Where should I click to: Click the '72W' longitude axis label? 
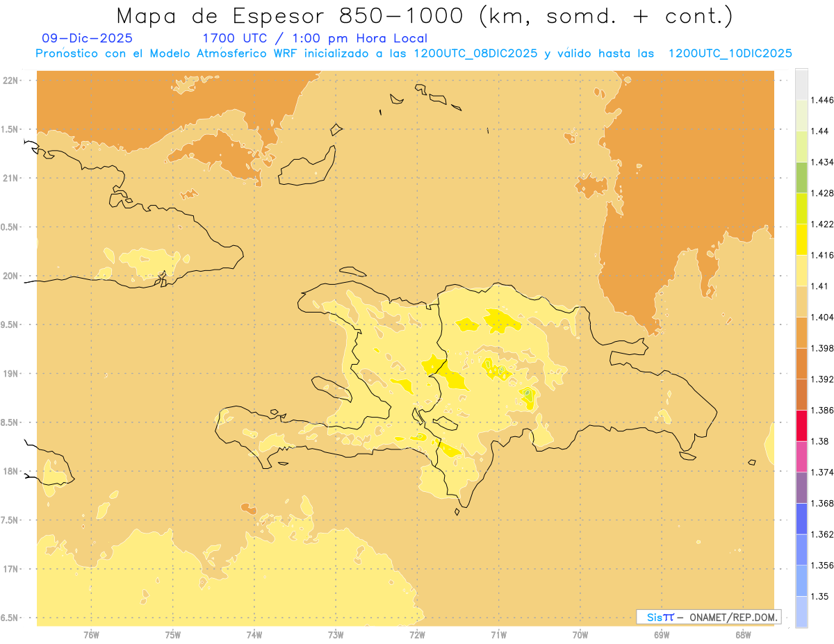pyautogui.click(x=417, y=635)
